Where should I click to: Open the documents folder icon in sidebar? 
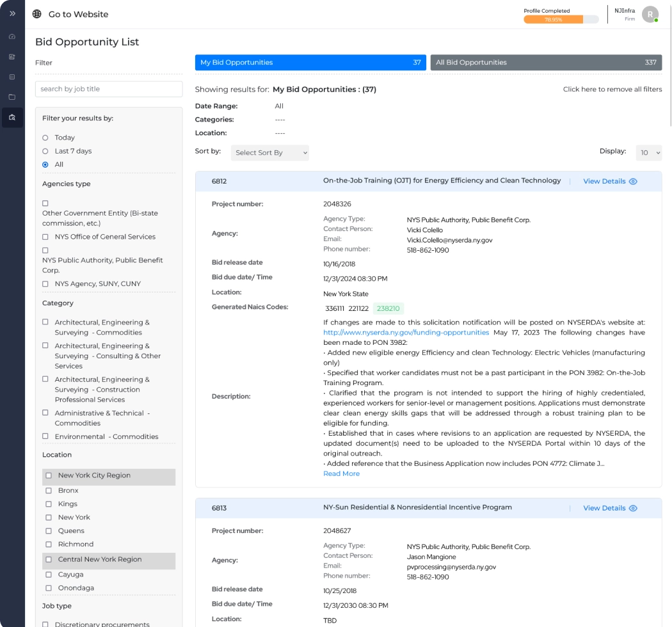(12, 97)
